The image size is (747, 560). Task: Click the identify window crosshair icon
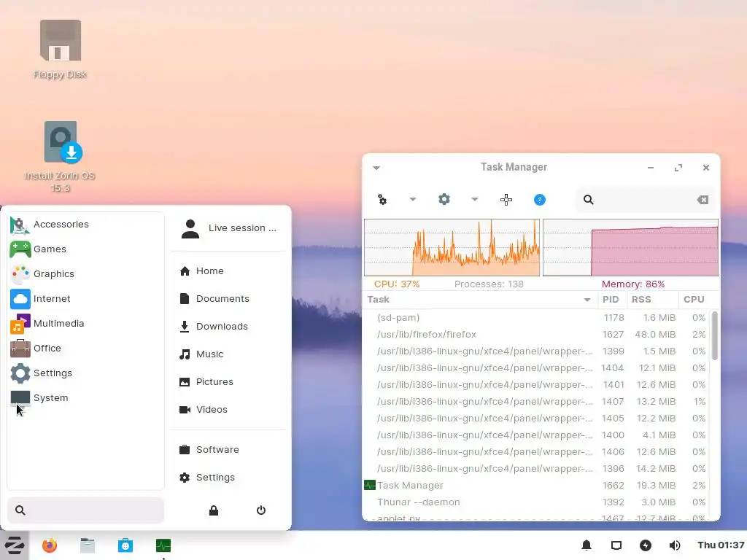(x=506, y=200)
